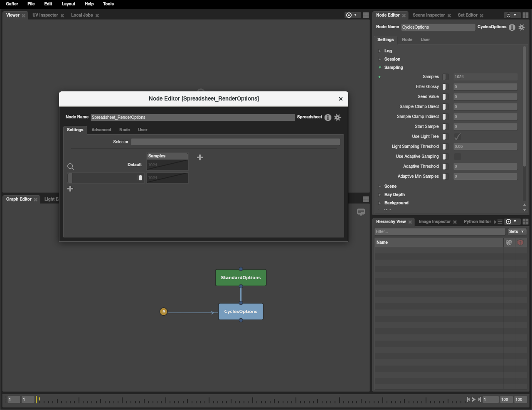Open the CyclesOptions gear menu in the Node Editor
The height and width of the screenshot is (410, 532).
point(522,27)
